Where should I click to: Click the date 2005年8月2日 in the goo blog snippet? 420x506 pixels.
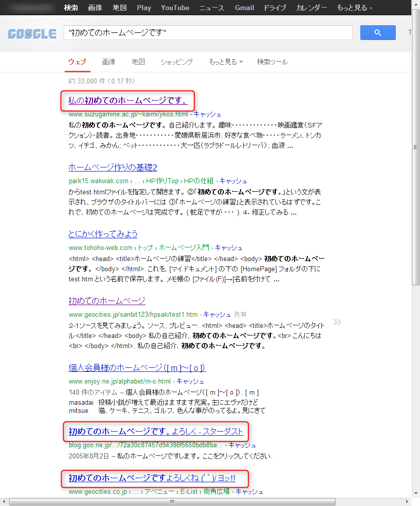88,456
